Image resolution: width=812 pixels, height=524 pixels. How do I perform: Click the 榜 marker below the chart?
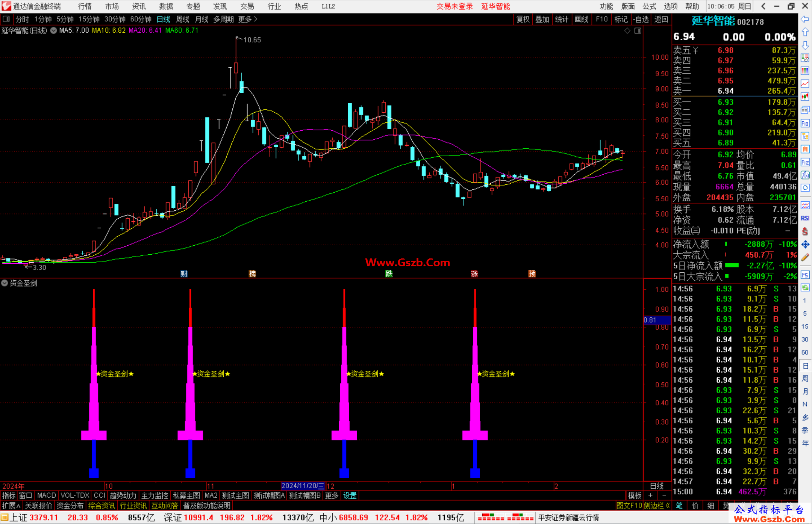252,273
